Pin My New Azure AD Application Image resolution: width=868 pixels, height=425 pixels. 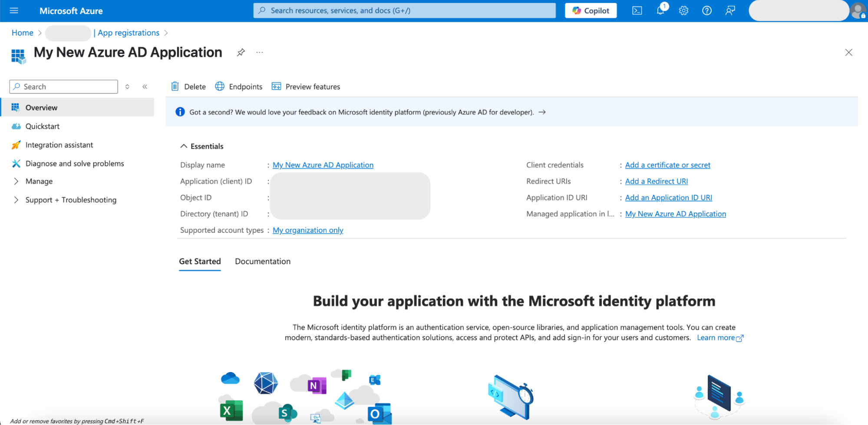click(241, 53)
